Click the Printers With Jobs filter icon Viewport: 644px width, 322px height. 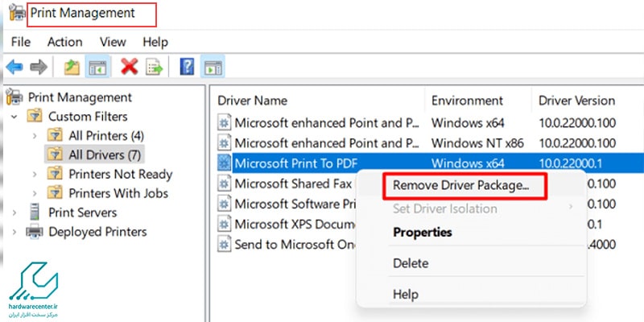coord(55,192)
